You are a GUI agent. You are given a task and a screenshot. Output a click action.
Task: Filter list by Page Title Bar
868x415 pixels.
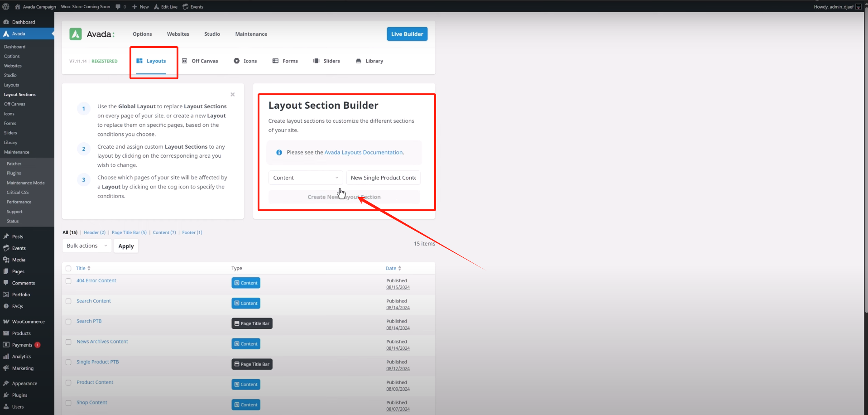tap(129, 232)
